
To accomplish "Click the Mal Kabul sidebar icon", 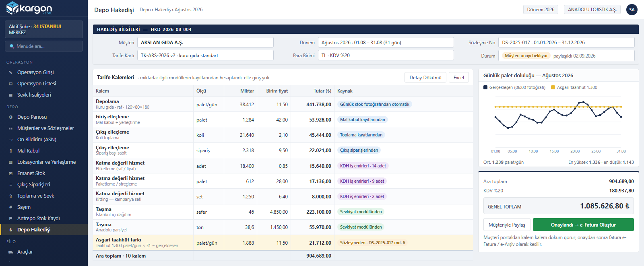I will coord(11,151).
